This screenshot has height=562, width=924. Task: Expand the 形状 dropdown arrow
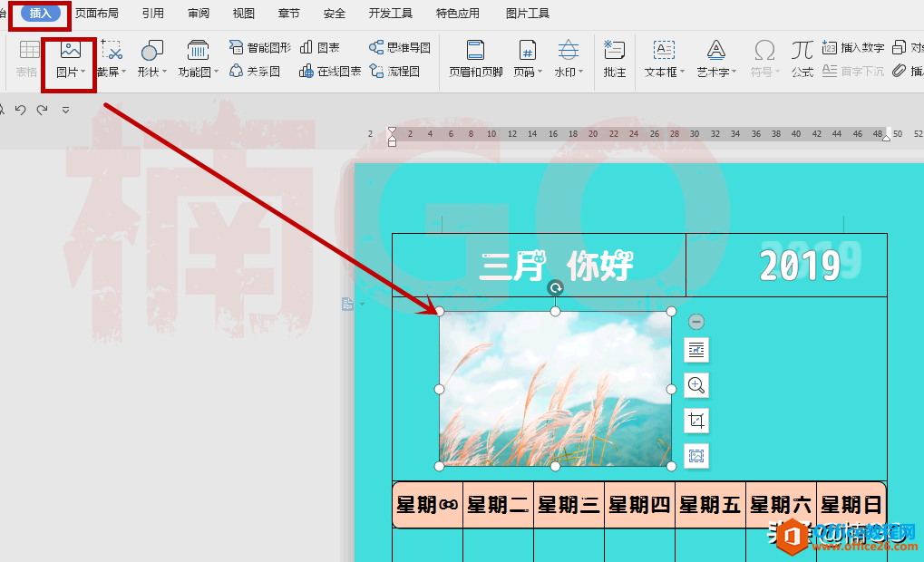[164, 72]
